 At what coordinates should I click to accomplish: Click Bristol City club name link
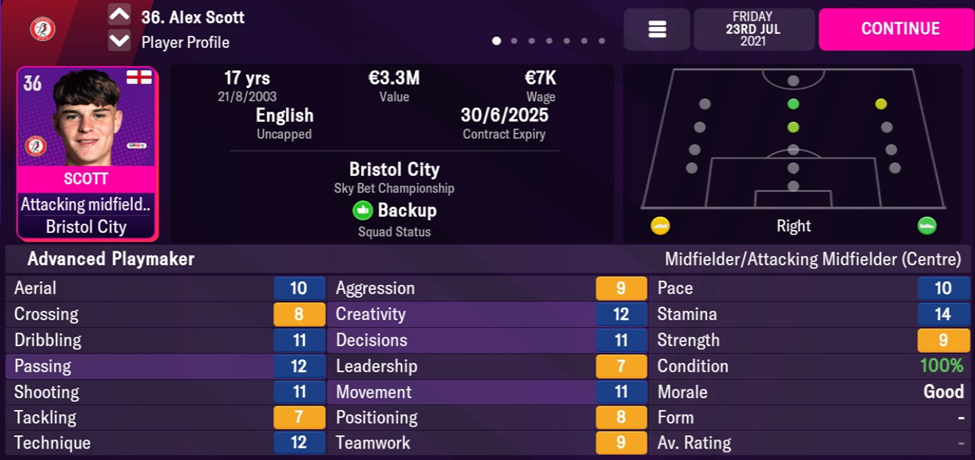pos(394,169)
